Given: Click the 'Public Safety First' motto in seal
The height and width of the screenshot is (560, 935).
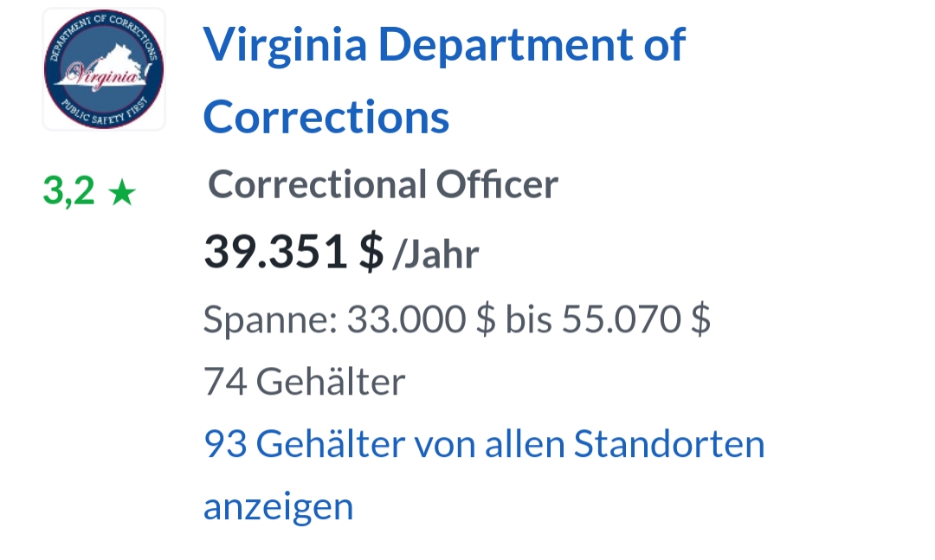Looking at the screenshot, I should pos(106,113).
